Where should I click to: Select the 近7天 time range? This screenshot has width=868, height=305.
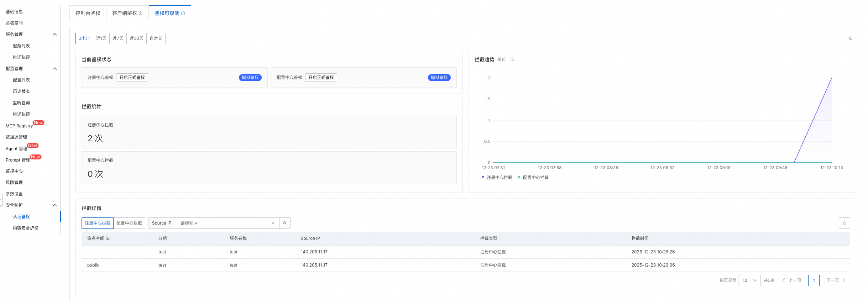118,38
